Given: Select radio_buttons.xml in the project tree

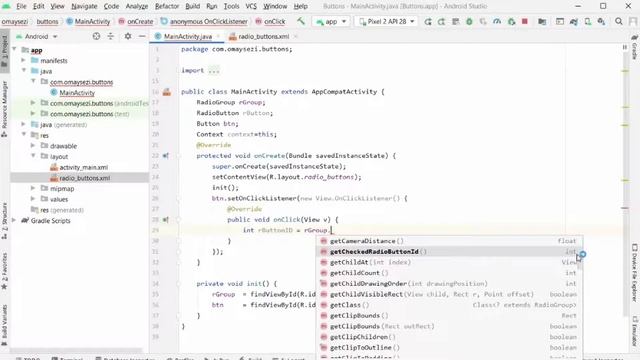Looking at the screenshot, I should (x=84, y=178).
